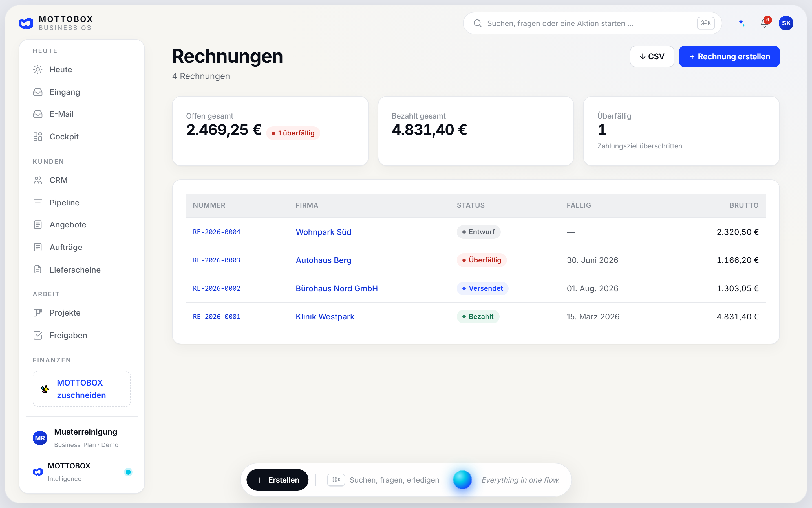Click the document icon beside Aufträge

[38, 247]
